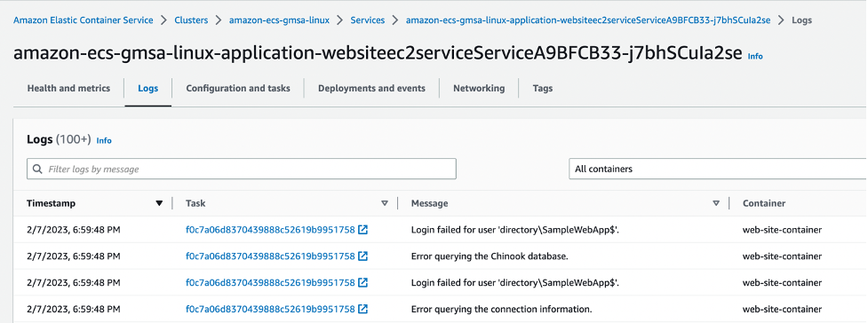Open external link icon beside second row's task ID
The image size is (868, 323).
tap(363, 256)
